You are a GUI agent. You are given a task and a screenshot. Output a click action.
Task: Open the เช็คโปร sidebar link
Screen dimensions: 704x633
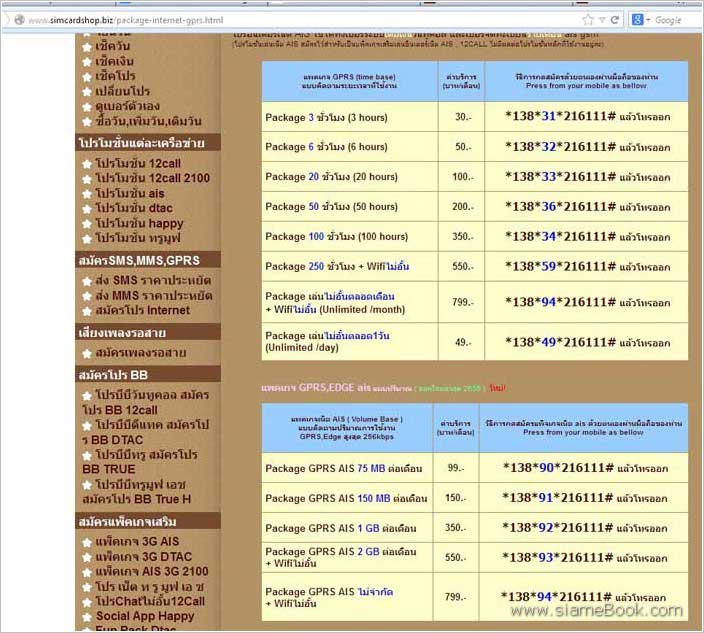point(115,76)
